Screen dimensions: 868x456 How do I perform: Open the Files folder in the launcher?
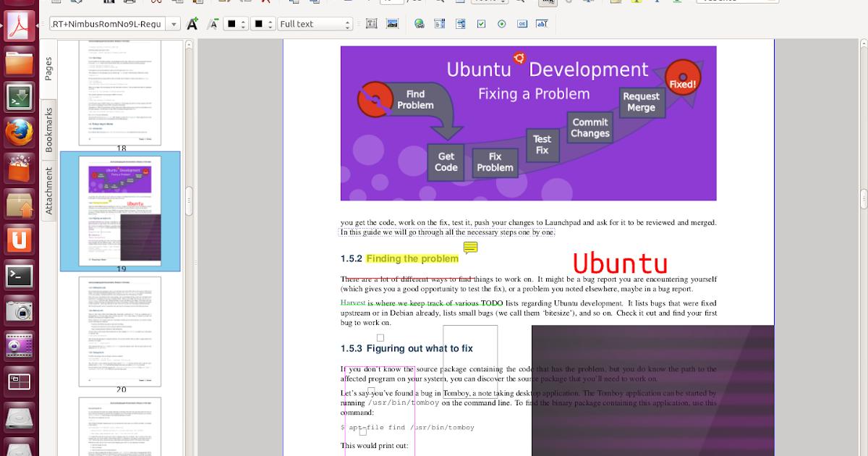click(x=20, y=62)
